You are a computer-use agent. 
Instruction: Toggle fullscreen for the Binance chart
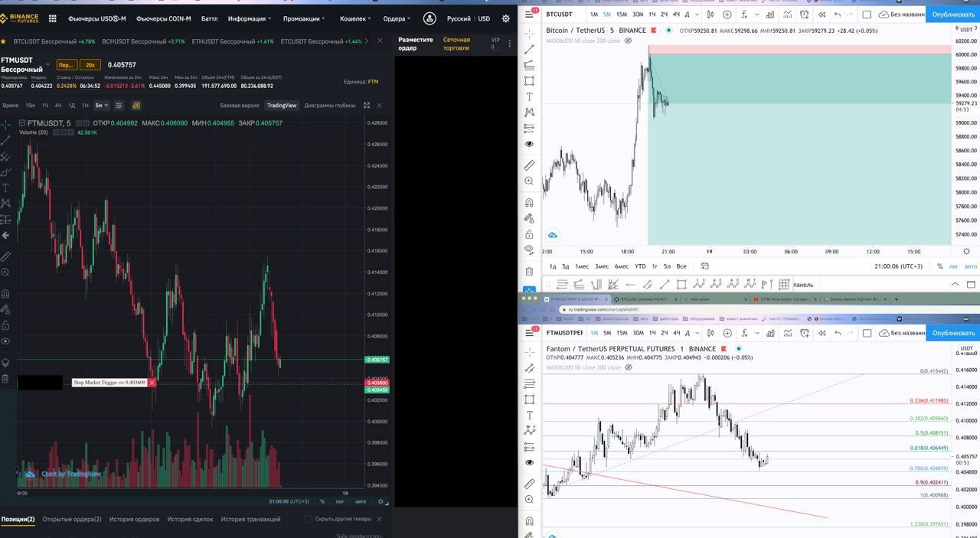coord(367,105)
